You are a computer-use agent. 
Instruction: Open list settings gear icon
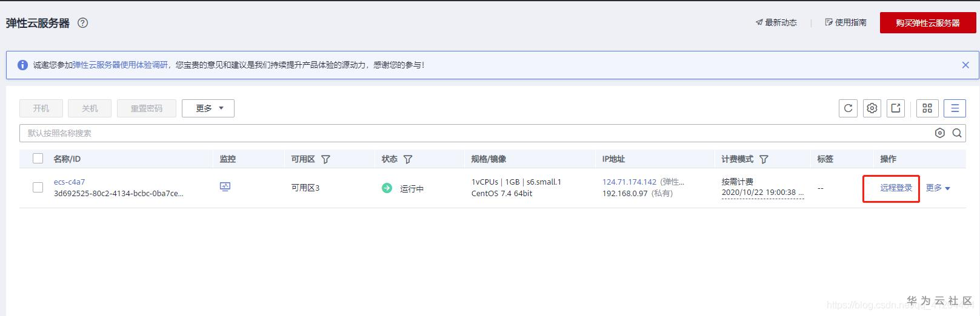(x=872, y=108)
